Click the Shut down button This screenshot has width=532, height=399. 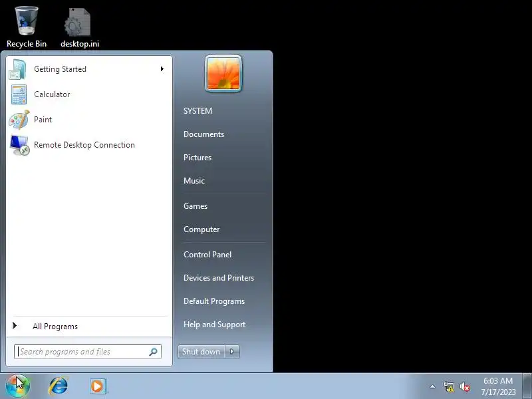coord(201,352)
